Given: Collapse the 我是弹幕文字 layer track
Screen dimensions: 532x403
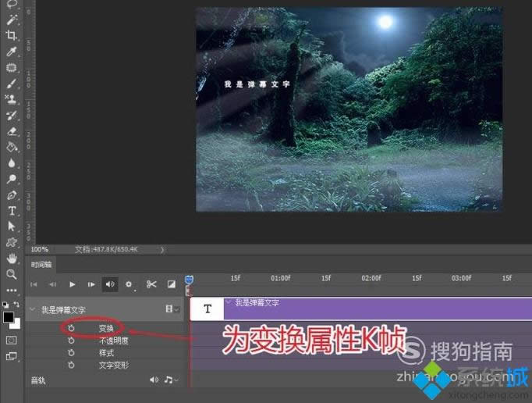Looking at the screenshot, I should click(x=33, y=309).
